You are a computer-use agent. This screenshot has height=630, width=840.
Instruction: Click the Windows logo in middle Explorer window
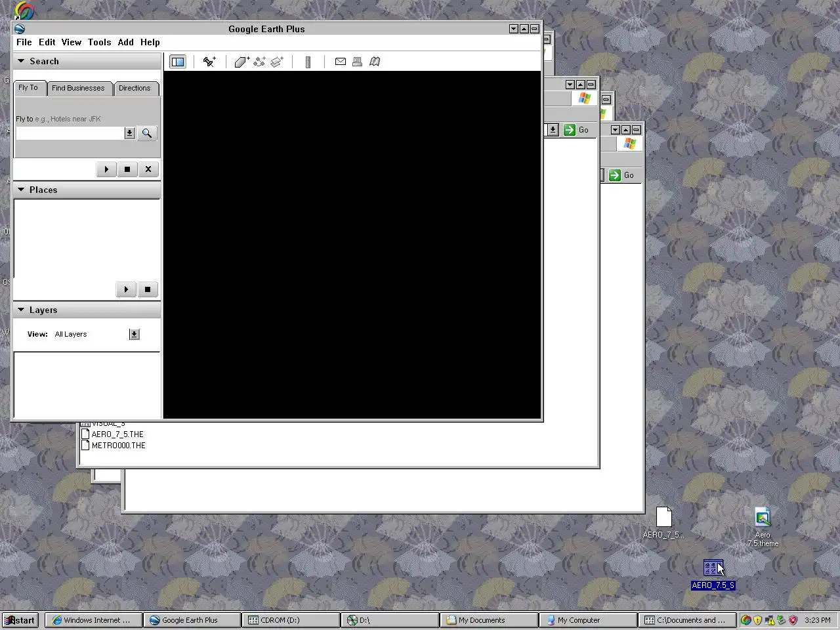[x=584, y=98]
